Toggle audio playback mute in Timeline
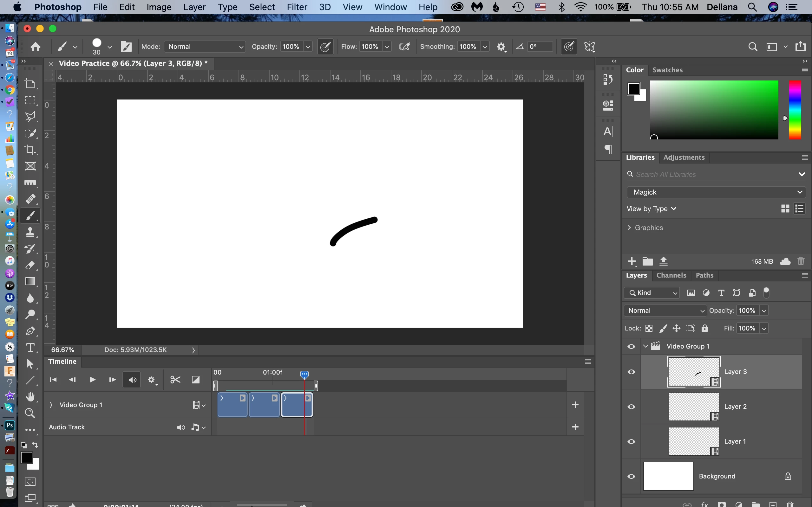Viewport: 812px width, 507px height. coord(132,380)
